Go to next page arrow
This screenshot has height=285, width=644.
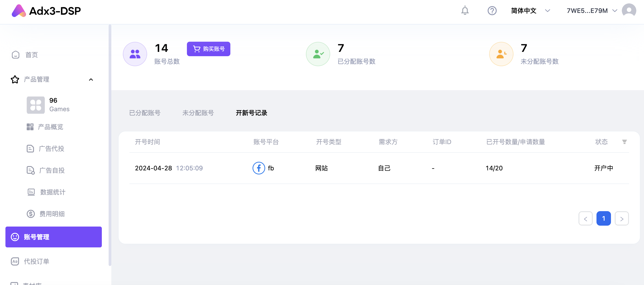622,219
